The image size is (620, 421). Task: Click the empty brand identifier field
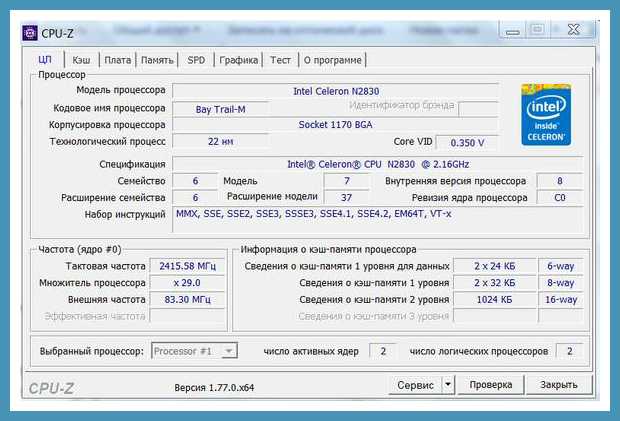coord(478,109)
